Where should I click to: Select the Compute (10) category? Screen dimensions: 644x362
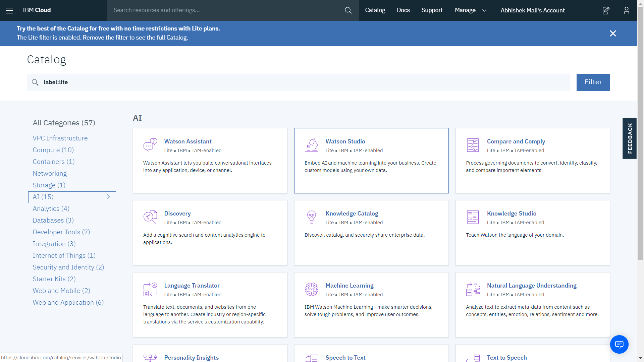[53, 150]
